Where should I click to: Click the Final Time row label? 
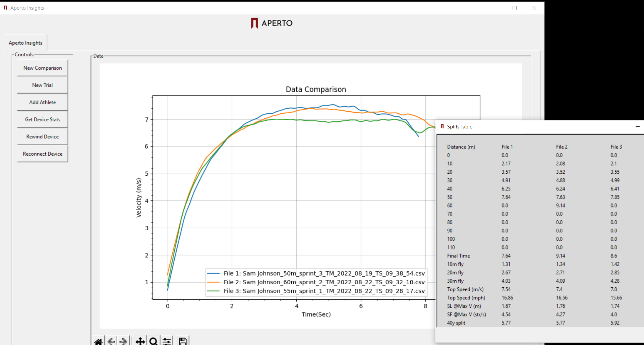click(x=458, y=256)
